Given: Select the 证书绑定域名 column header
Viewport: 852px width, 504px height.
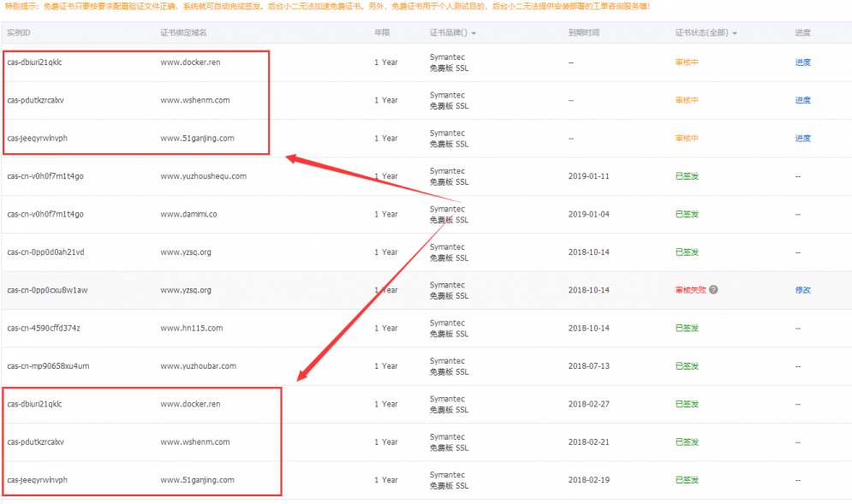Looking at the screenshot, I should 183,33.
